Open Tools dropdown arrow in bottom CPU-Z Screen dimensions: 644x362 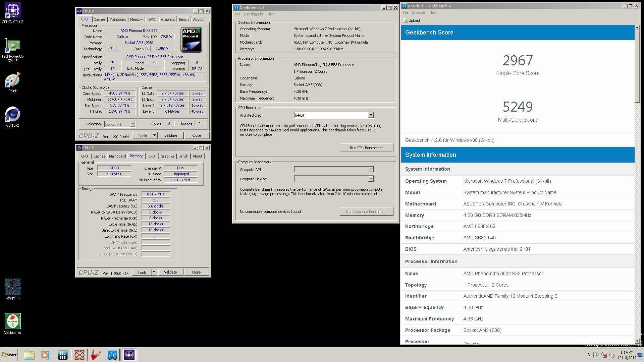pos(154,272)
